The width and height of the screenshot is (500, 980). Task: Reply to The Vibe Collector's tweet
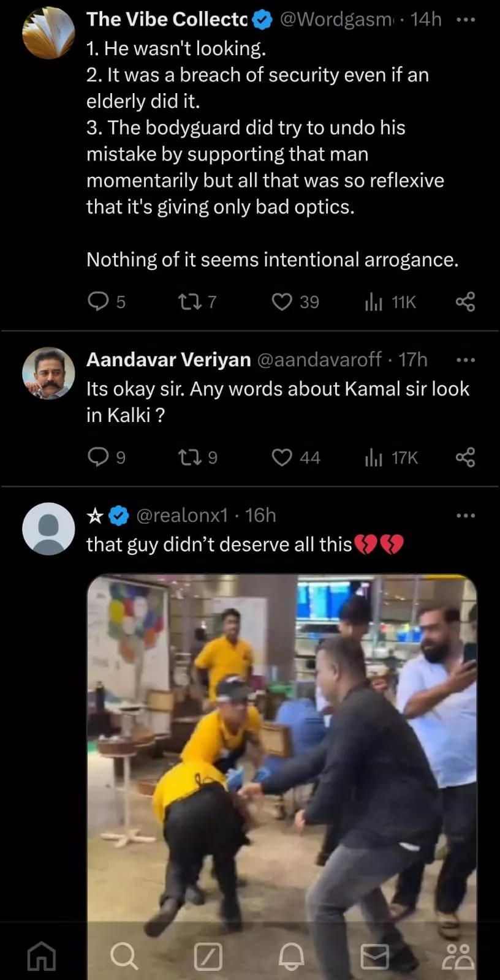[98, 302]
